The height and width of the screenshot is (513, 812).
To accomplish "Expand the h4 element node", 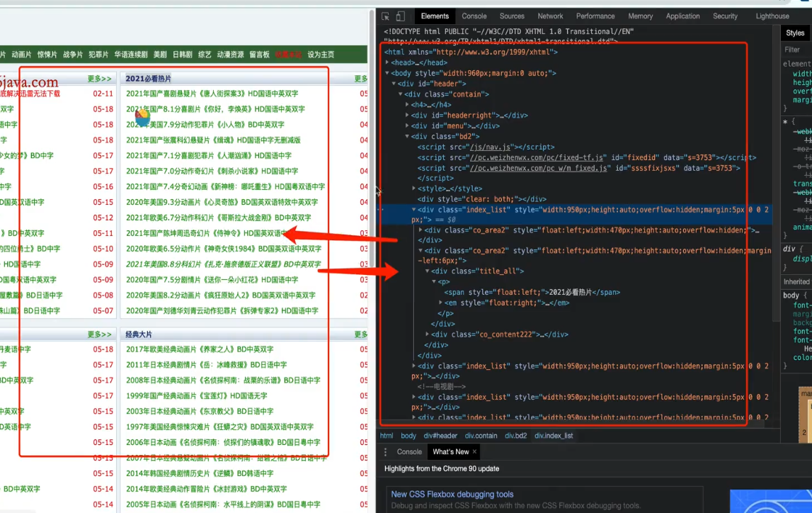I will pyautogui.click(x=408, y=105).
